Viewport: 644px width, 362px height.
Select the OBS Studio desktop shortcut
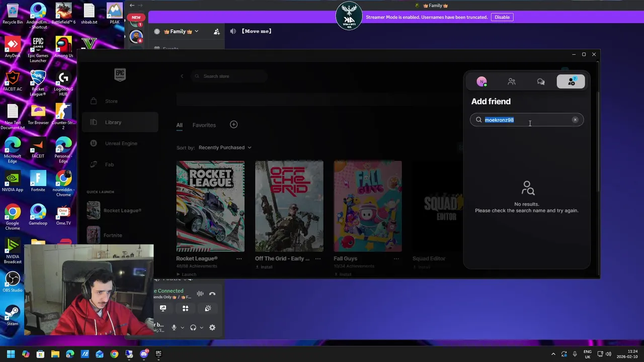coord(13,282)
